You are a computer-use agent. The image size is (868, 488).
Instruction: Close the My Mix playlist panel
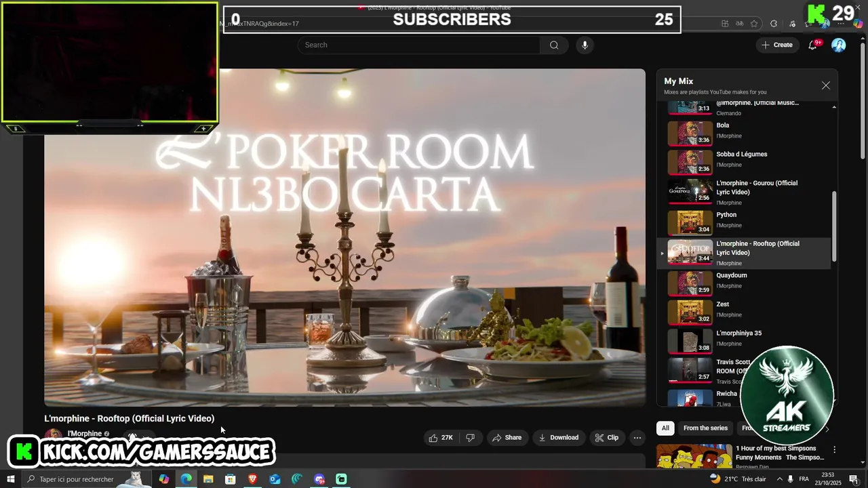coord(825,85)
